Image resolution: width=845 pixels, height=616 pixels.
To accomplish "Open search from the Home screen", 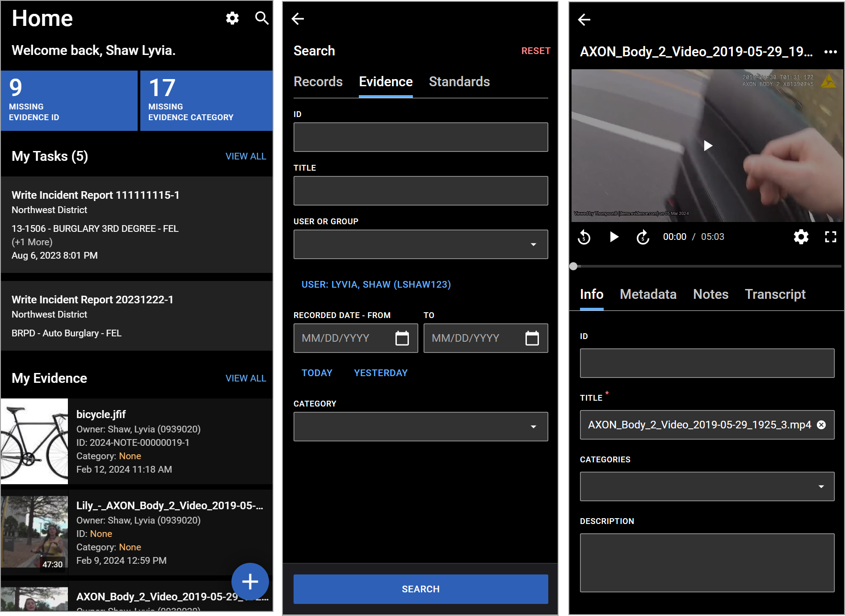I will tap(261, 18).
